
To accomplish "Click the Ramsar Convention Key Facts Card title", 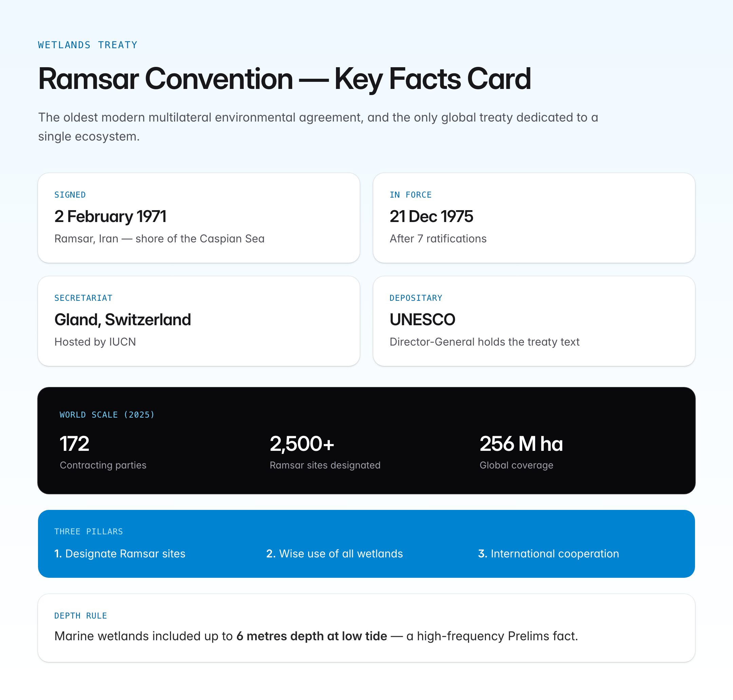I will coord(284,79).
